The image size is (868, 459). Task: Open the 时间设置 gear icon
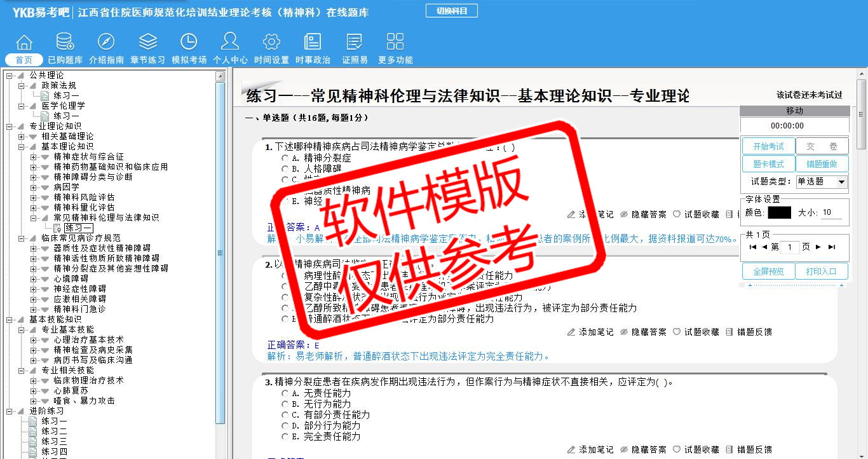pyautogui.click(x=271, y=43)
